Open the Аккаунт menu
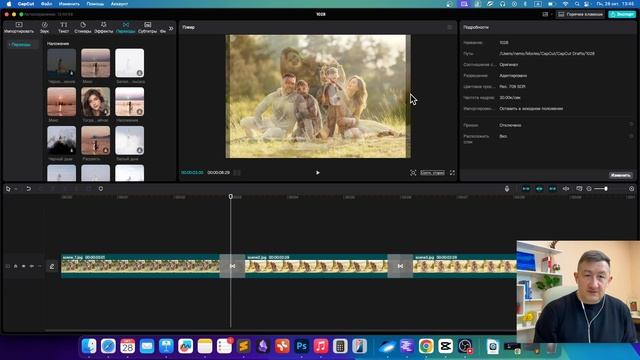The width and height of the screenshot is (640, 360). click(120, 4)
